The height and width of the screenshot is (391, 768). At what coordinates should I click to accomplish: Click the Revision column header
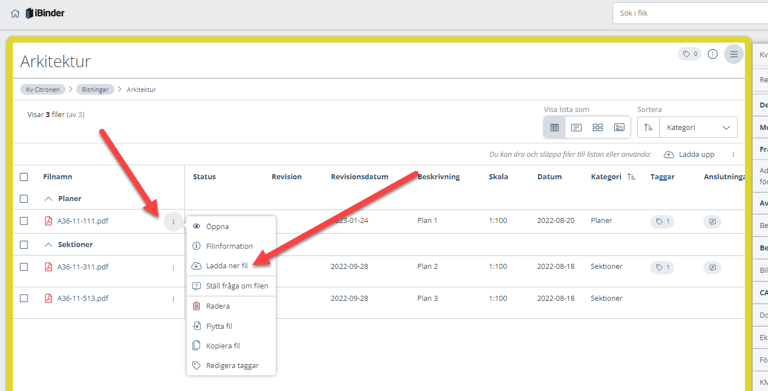click(287, 177)
